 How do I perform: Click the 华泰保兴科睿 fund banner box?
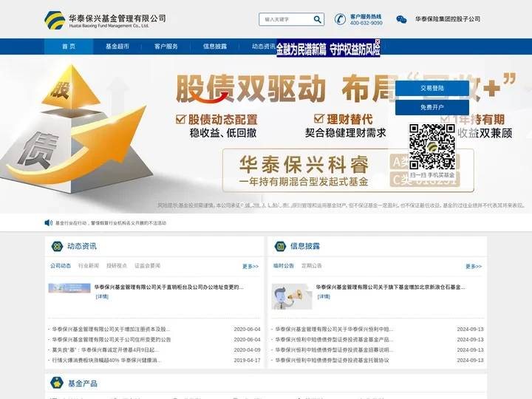(348, 171)
